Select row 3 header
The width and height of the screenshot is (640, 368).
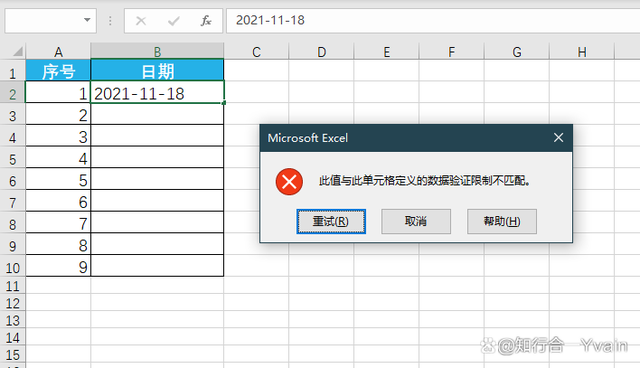13,114
